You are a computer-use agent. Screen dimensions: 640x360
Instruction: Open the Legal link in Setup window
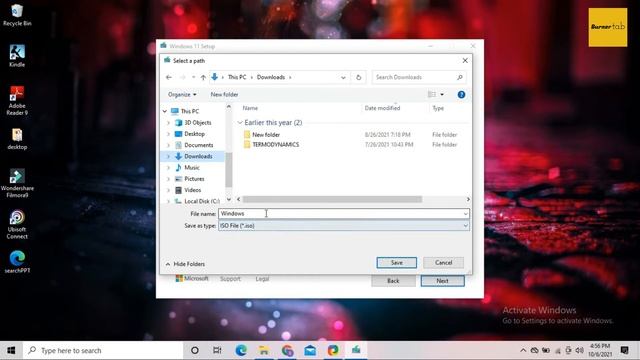(262, 279)
